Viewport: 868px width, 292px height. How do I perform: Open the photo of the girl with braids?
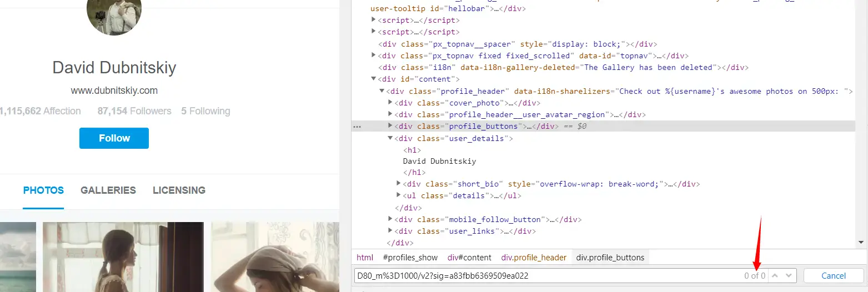coord(123,257)
